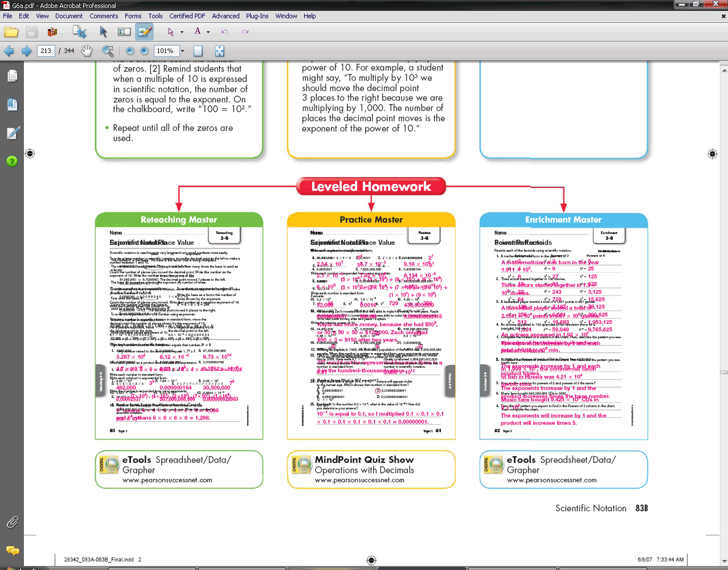
Task: Open the Attachments paperclip panel
Action: point(12,522)
